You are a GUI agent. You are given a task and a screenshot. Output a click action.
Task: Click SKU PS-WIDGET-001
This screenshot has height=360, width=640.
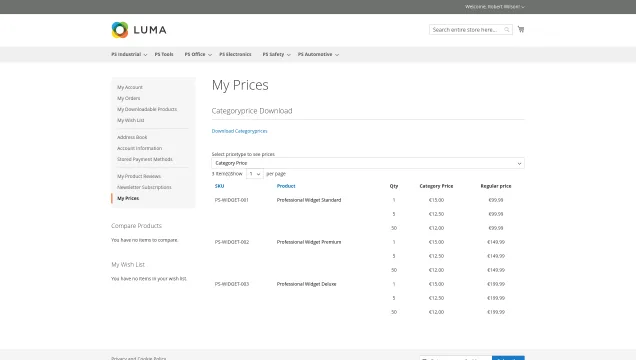(x=231, y=200)
